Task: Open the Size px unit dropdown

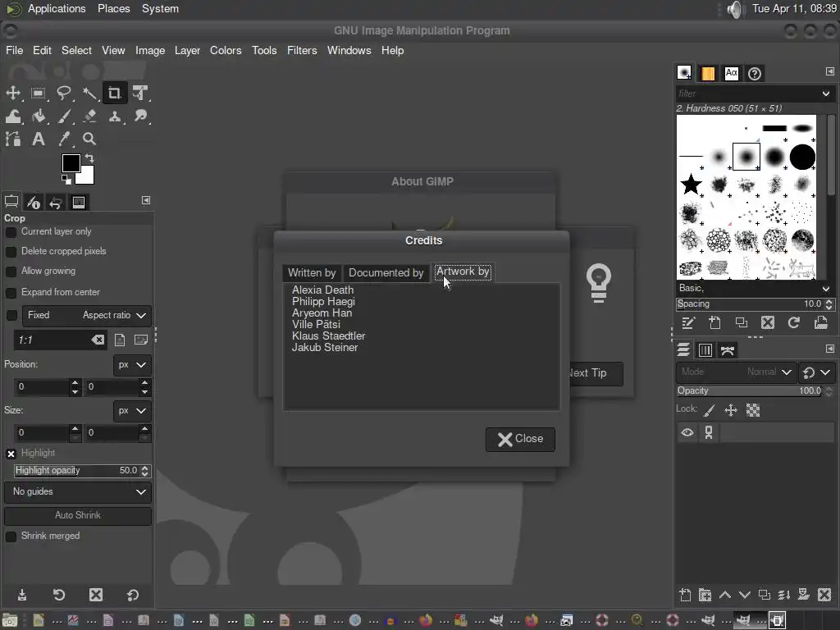Action: tap(132, 411)
